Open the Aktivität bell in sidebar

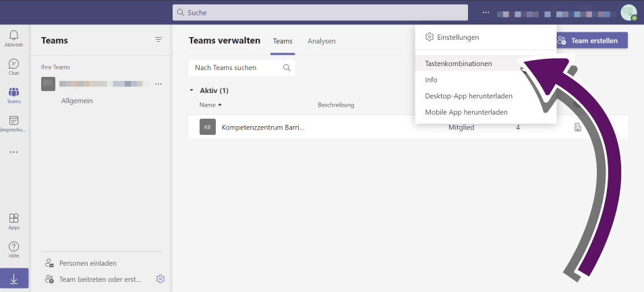(x=13, y=38)
